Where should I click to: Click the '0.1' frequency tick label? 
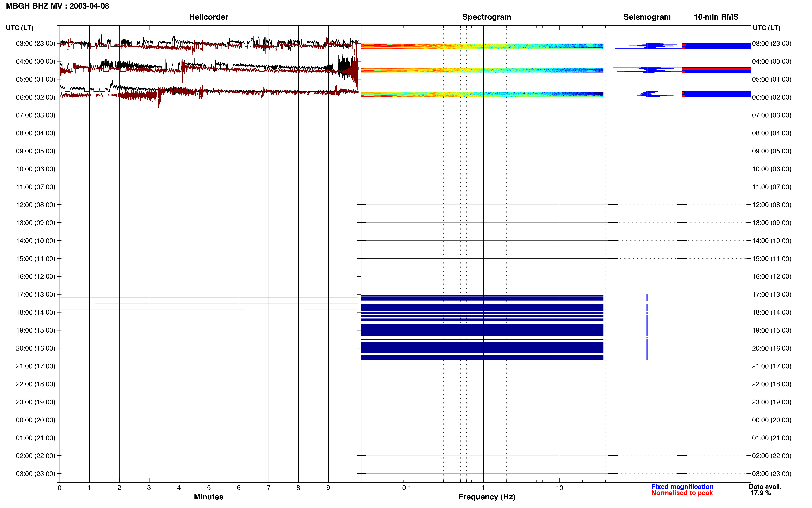click(x=407, y=488)
